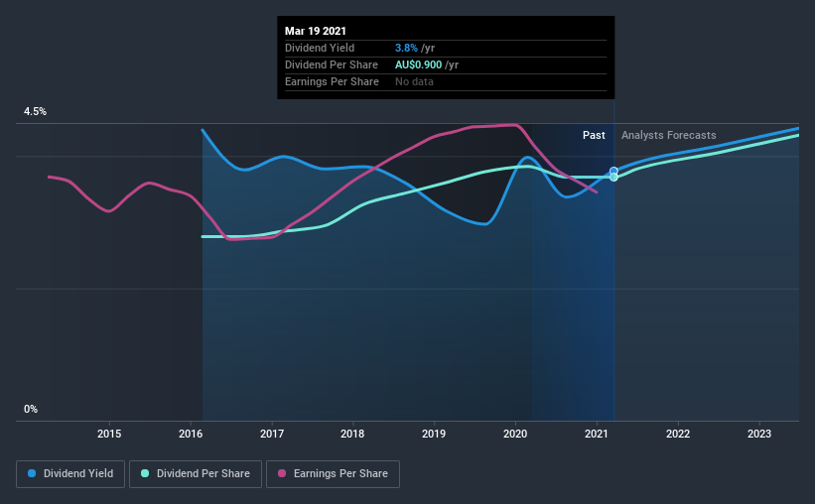
Task: Select the 2015 x-axis label
Action: coord(109,434)
